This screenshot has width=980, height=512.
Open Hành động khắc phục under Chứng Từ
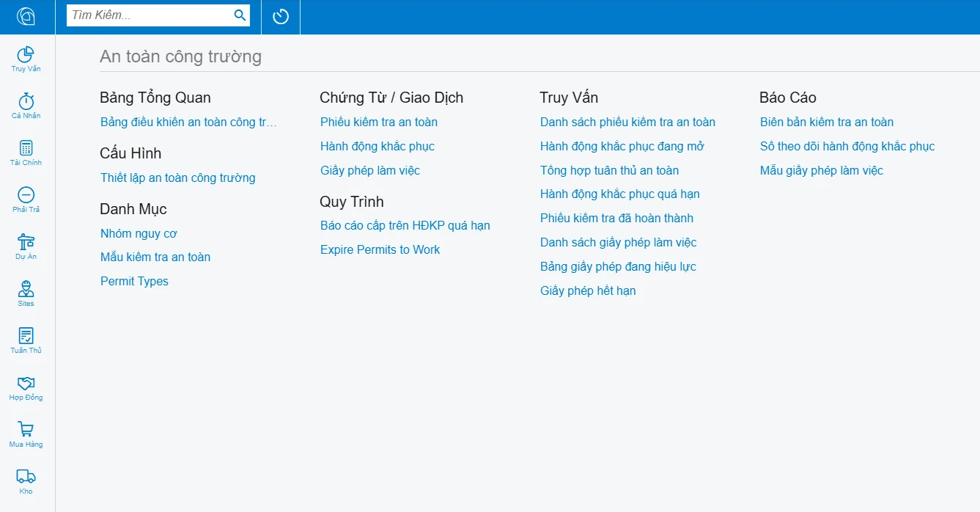(377, 147)
